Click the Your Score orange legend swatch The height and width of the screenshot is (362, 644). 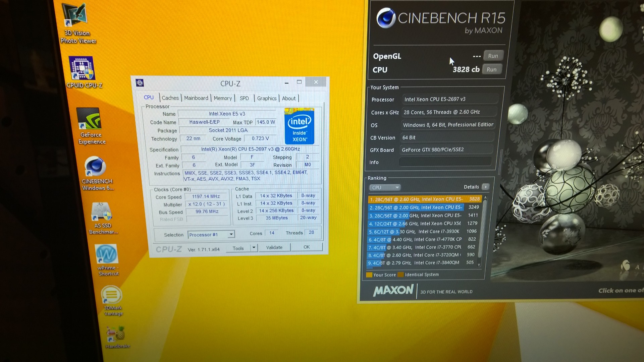369,275
